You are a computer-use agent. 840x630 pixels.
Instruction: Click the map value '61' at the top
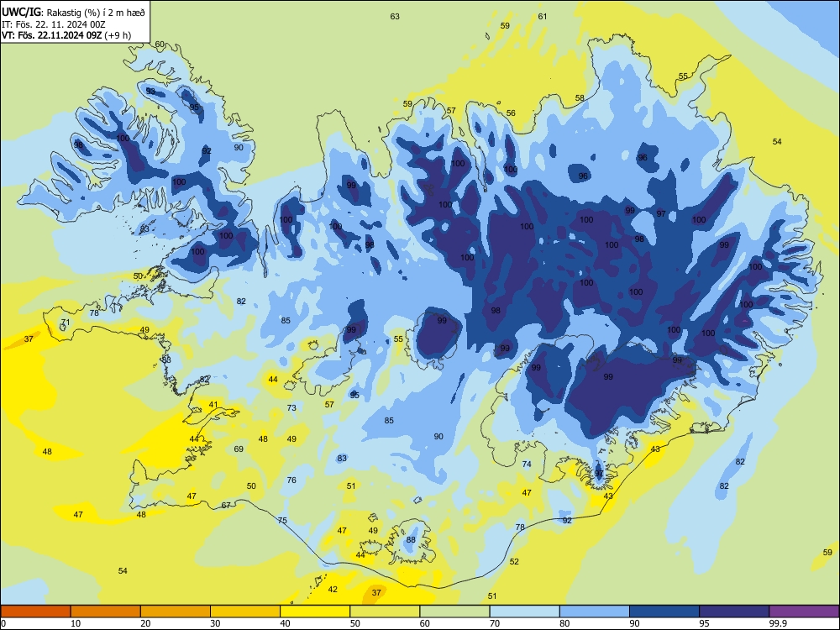click(x=543, y=17)
